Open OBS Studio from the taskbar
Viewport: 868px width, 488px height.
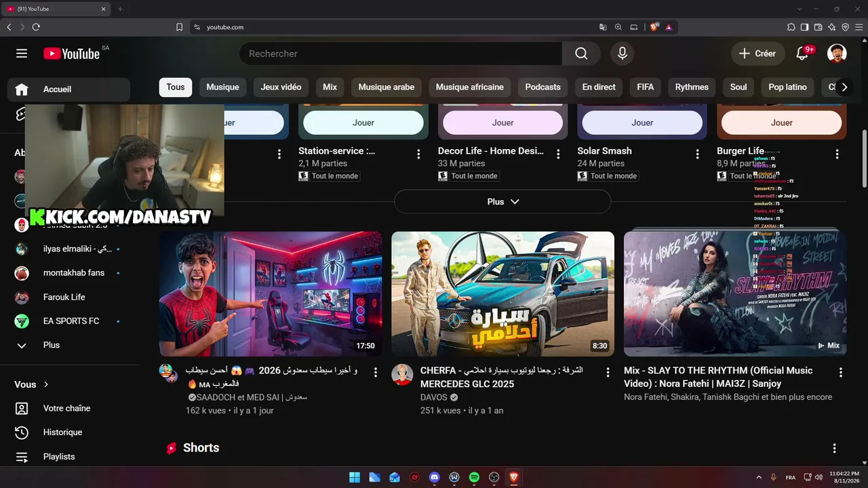[494, 477]
